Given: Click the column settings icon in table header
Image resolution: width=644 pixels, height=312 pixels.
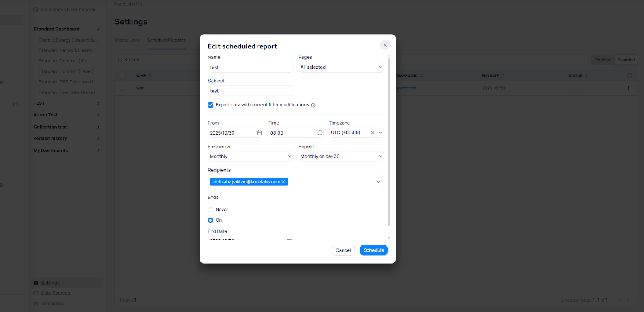Looking at the screenshot, I should point(630,76).
